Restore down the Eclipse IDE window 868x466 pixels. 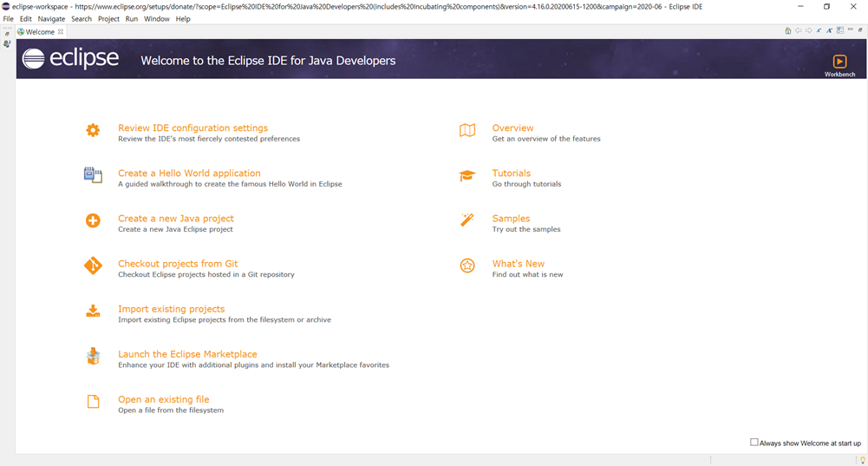(x=826, y=7)
